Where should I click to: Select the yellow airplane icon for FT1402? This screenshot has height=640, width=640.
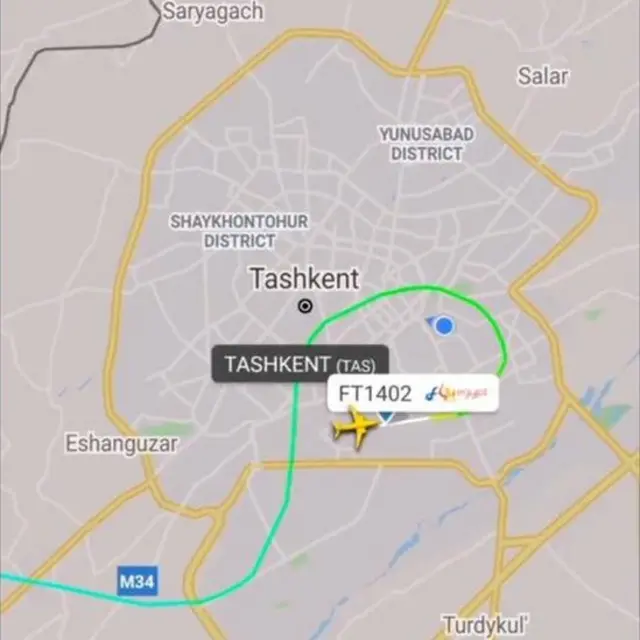tap(356, 427)
